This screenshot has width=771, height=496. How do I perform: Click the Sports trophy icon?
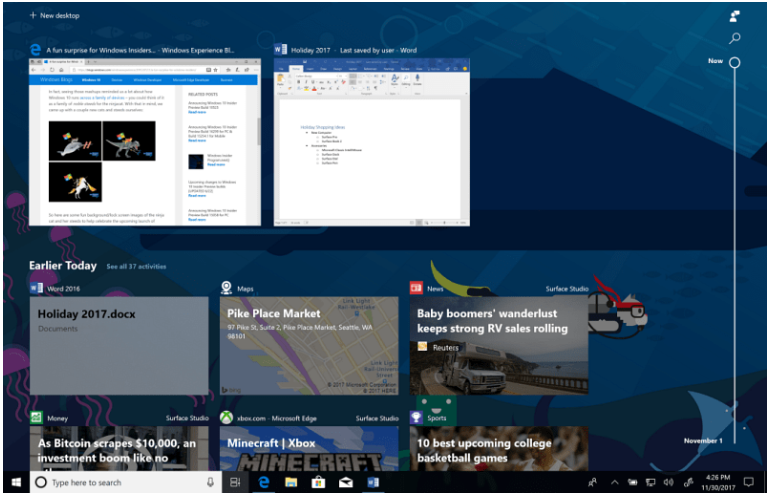[416, 418]
